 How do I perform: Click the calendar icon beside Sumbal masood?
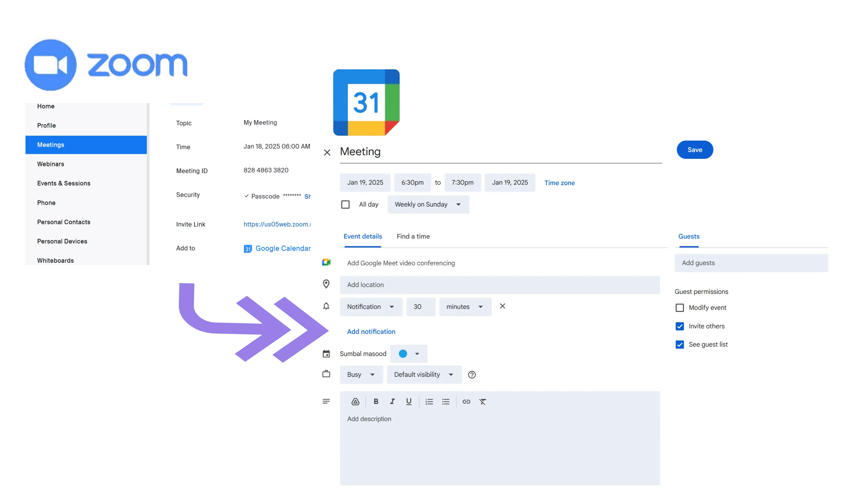326,354
